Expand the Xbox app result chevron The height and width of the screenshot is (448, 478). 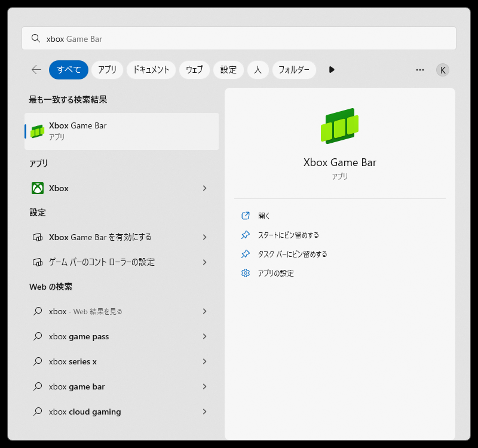(204, 188)
